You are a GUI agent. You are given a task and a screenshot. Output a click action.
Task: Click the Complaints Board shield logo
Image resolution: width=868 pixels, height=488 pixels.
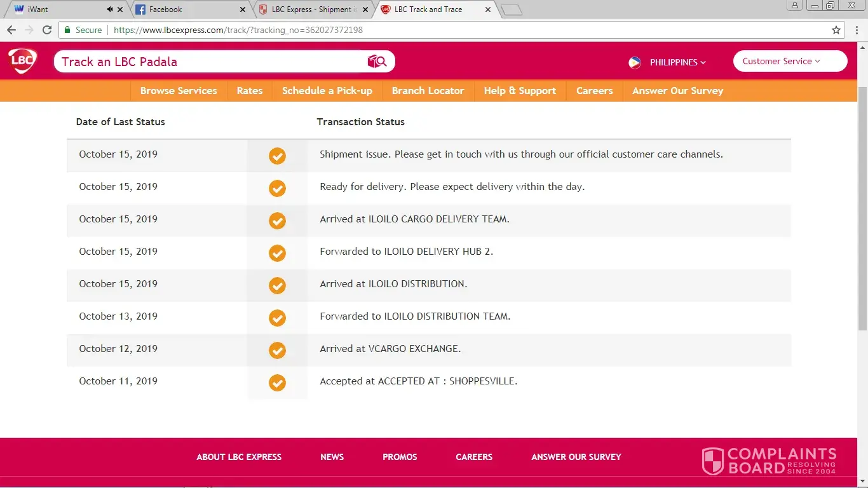point(712,461)
